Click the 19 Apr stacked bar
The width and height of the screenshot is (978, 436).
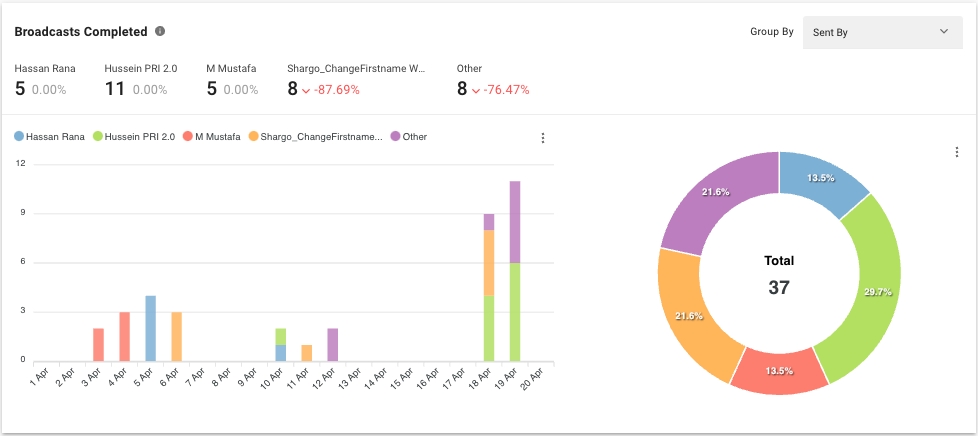515,270
